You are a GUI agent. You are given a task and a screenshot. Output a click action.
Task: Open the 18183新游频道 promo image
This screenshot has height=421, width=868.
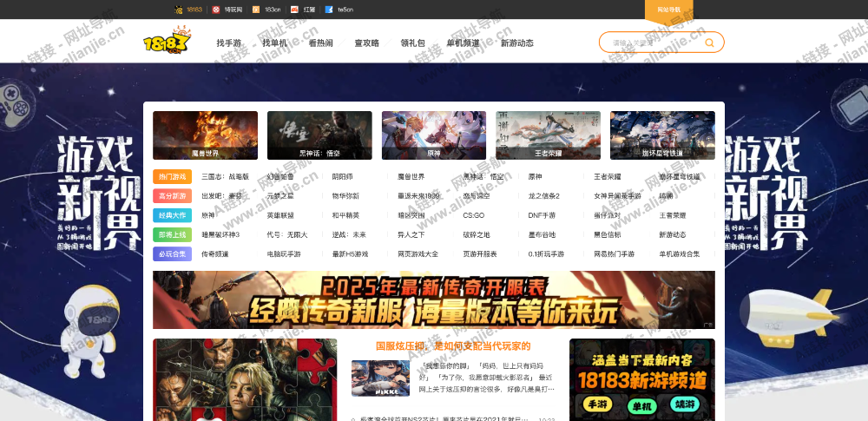coord(642,380)
